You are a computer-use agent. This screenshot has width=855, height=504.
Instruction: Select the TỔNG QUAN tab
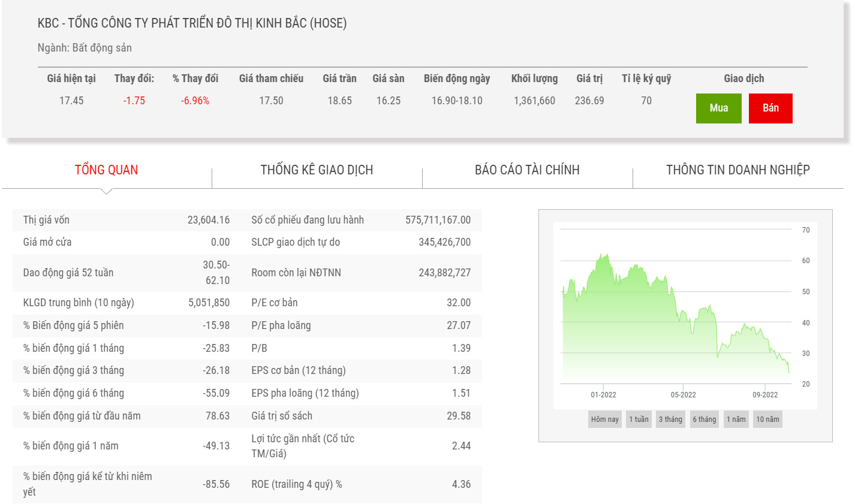(x=106, y=170)
